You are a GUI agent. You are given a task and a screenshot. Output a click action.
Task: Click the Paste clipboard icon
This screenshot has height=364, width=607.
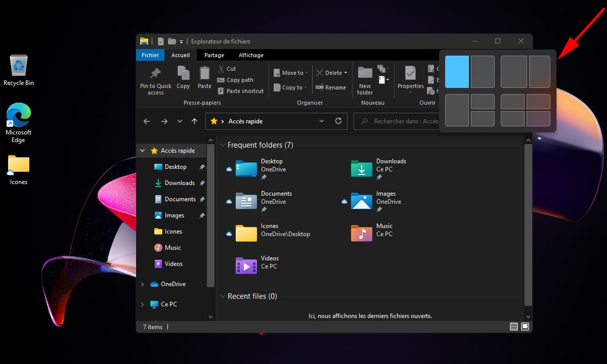point(204,74)
